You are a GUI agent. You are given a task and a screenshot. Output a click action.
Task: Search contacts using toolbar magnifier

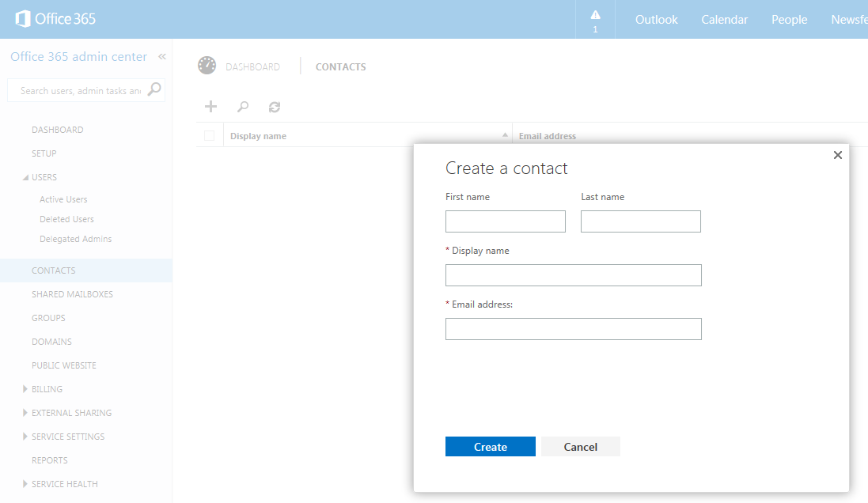point(242,106)
